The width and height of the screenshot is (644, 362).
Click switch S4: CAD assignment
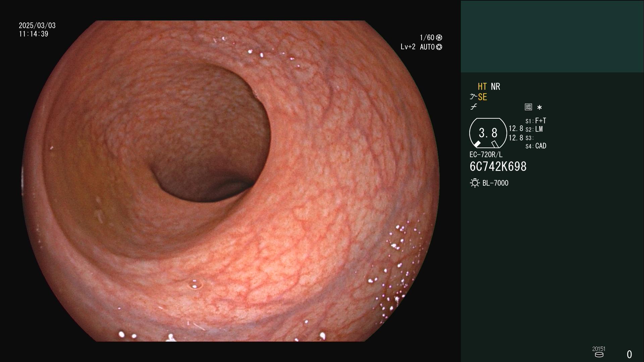click(x=536, y=146)
